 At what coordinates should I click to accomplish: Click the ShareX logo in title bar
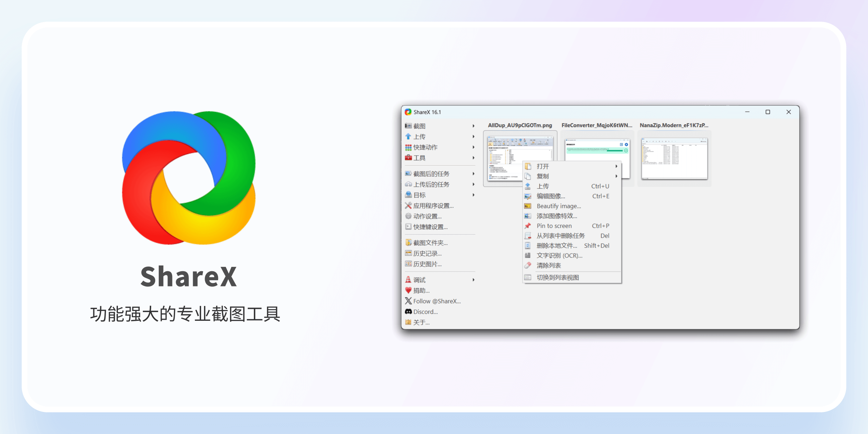click(408, 112)
